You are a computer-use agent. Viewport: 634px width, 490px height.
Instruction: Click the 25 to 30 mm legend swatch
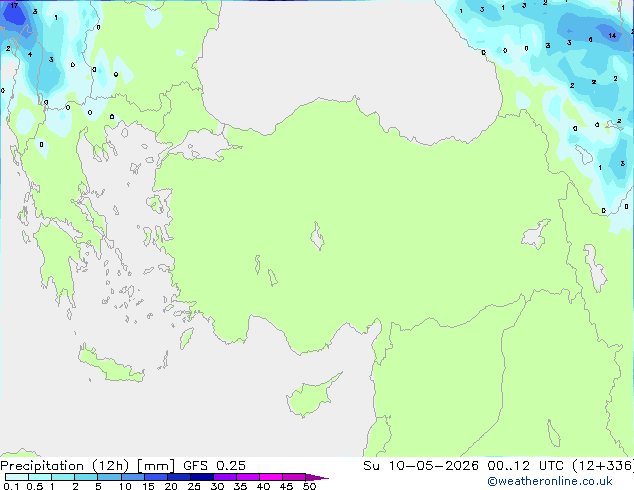(201, 477)
